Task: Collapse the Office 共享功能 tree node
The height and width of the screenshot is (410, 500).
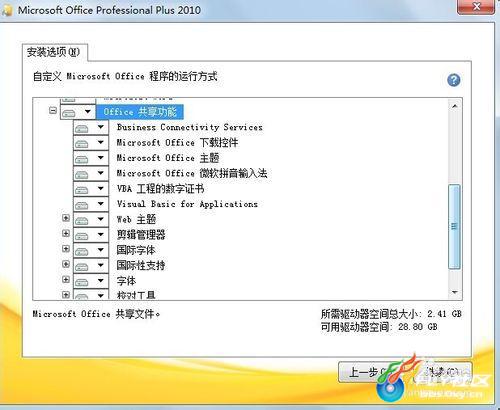Action: click(x=53, y=110)
